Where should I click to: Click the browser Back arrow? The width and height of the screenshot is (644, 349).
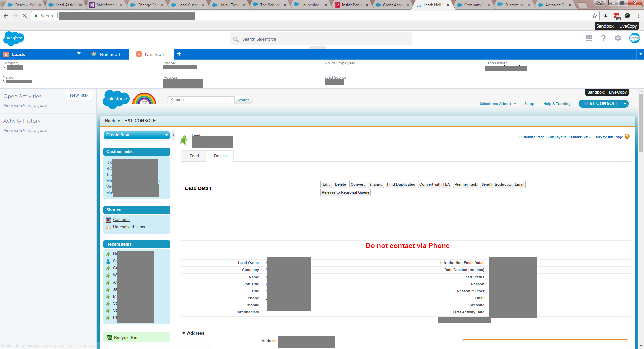(x=6, y=16)
